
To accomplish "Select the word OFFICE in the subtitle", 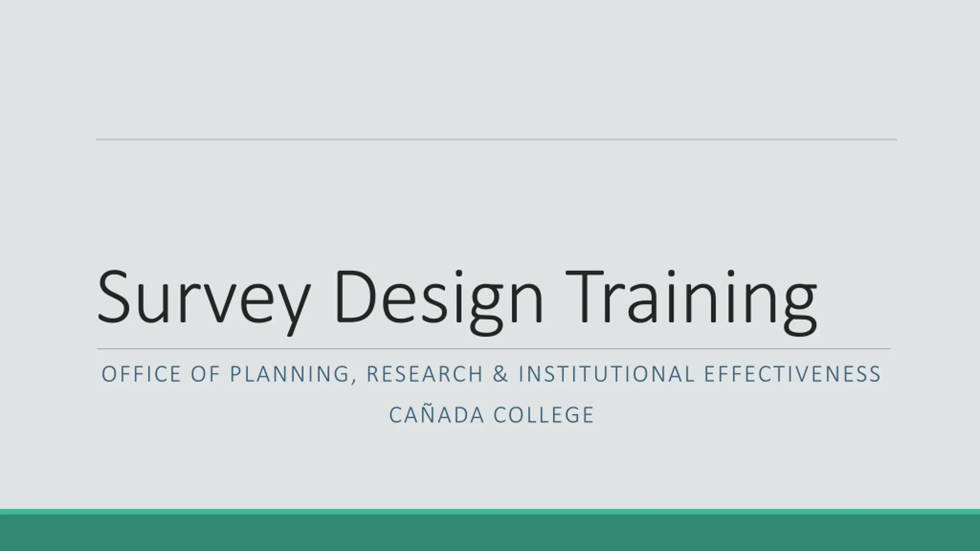I will [x=141, y=374].
